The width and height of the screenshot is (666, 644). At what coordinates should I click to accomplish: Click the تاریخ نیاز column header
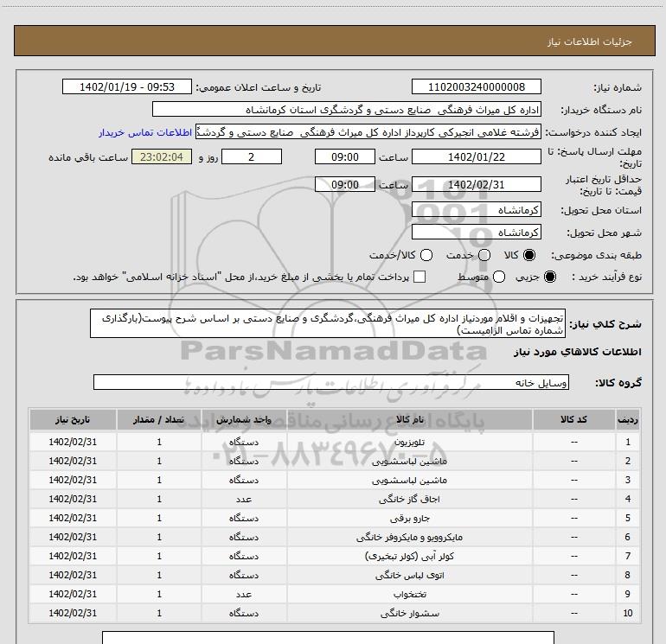pos(73,419)
